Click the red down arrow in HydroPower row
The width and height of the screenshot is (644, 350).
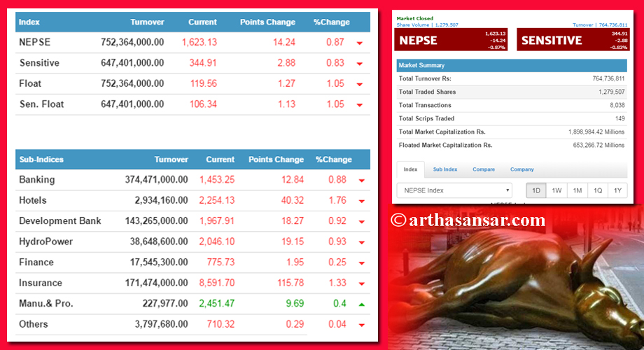point(361,242)
